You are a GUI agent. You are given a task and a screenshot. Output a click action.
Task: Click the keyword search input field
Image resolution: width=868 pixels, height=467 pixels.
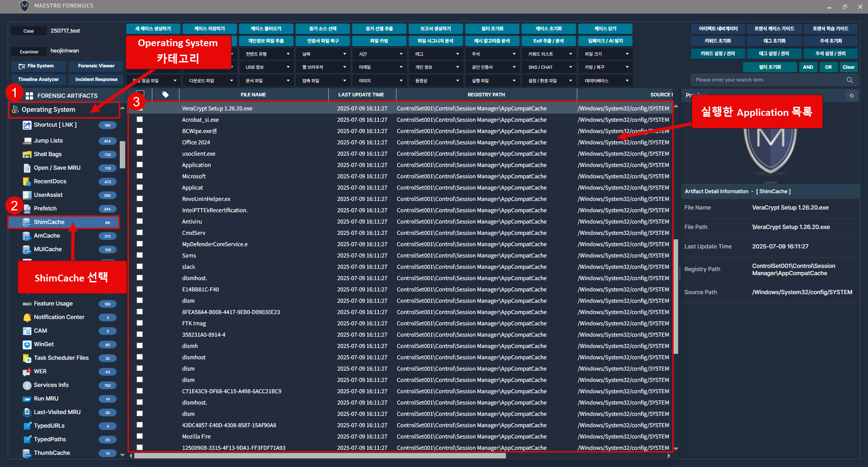(769, 80)
